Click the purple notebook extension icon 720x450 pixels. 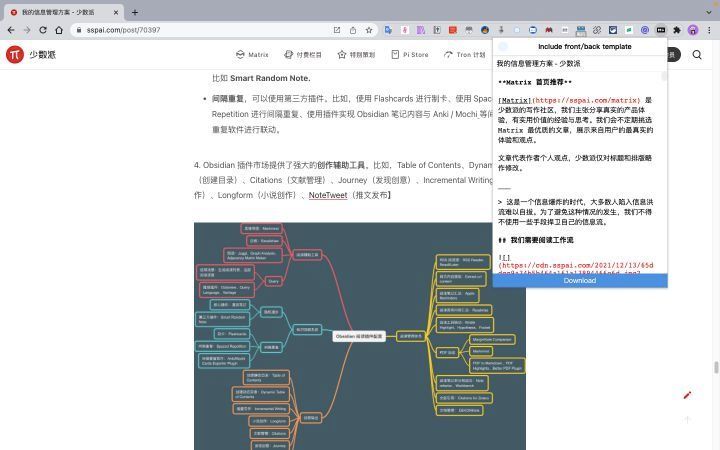pos(421,30)
